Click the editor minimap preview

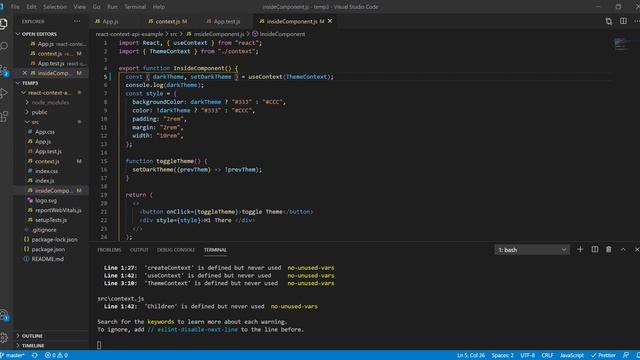pos(622,44)
